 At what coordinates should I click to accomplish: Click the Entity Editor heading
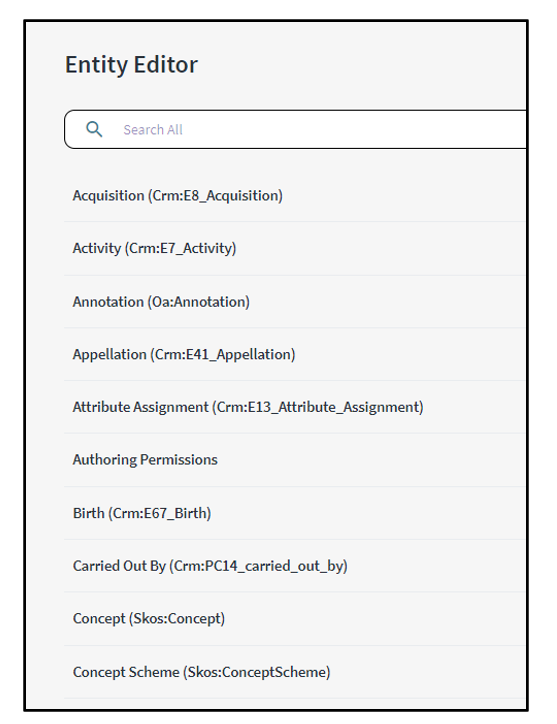coord(131,65)
